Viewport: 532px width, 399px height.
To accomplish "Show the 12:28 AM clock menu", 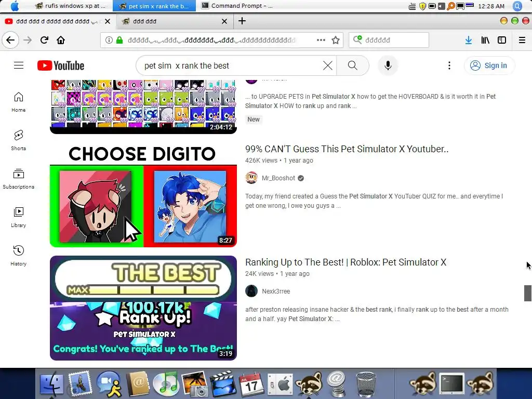I will click(x=491, y=6).
